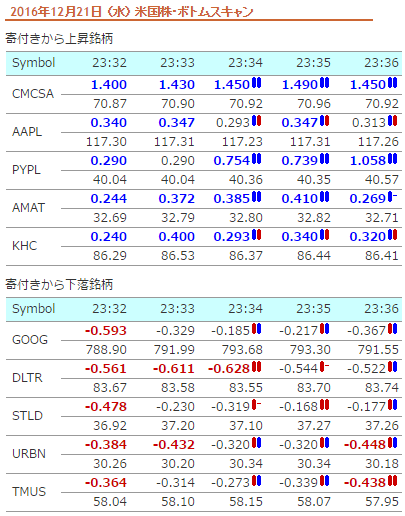Click candlestick icon beside PYPL 0.754

(256, 159)
